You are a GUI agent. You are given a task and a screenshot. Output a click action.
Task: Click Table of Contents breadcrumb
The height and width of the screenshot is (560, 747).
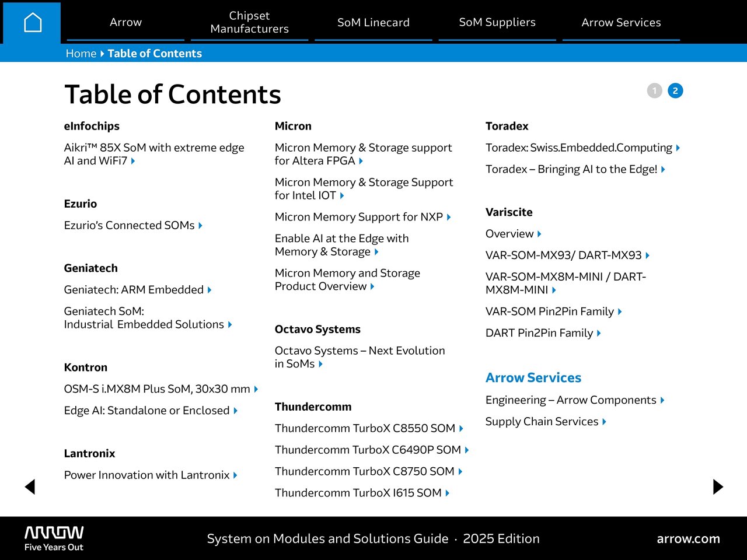tap(155, 53)
